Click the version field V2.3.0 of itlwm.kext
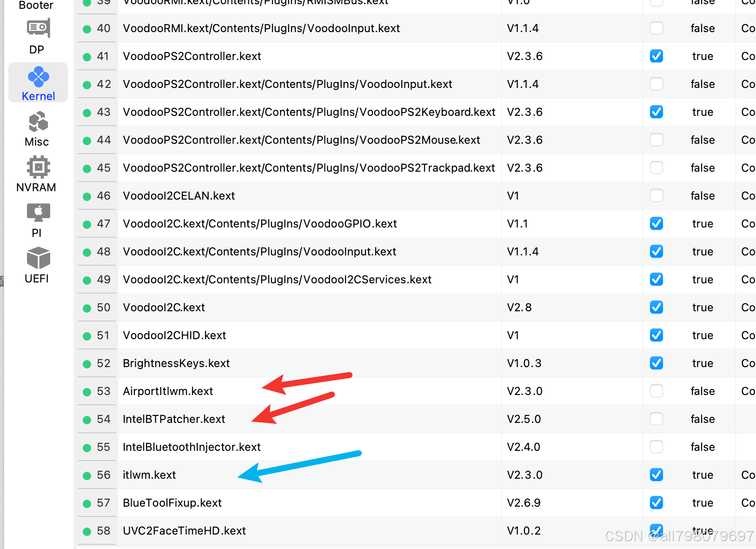 524,475
